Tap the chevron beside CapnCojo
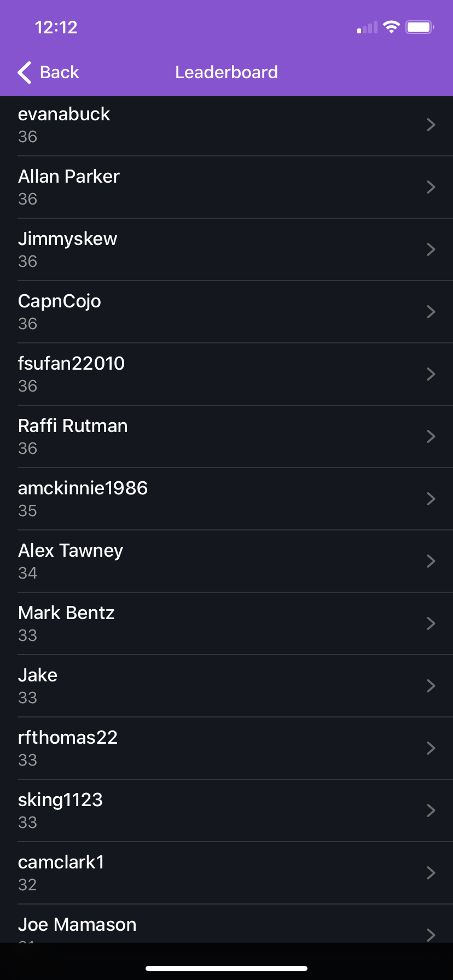Screen dimensions: 453x980 point(431,312)
